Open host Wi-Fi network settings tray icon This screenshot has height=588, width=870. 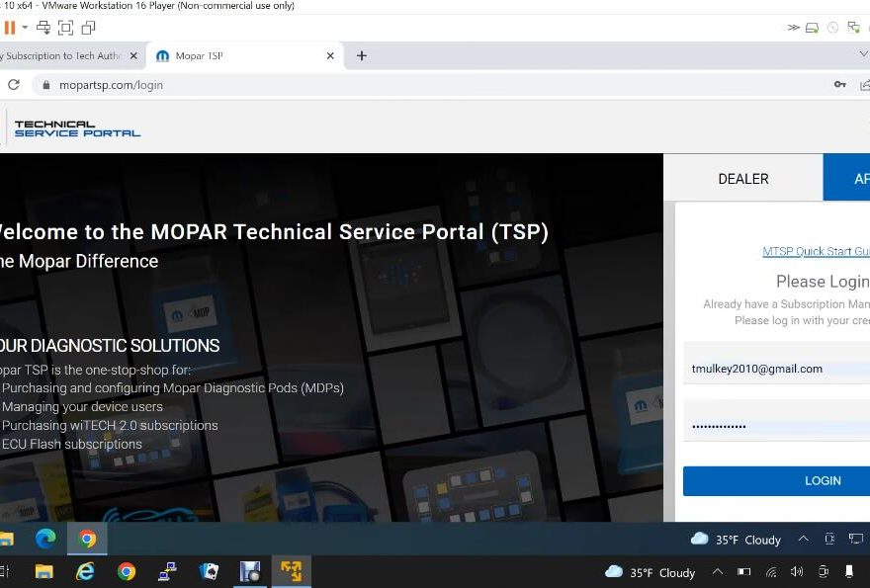(771, 572)
